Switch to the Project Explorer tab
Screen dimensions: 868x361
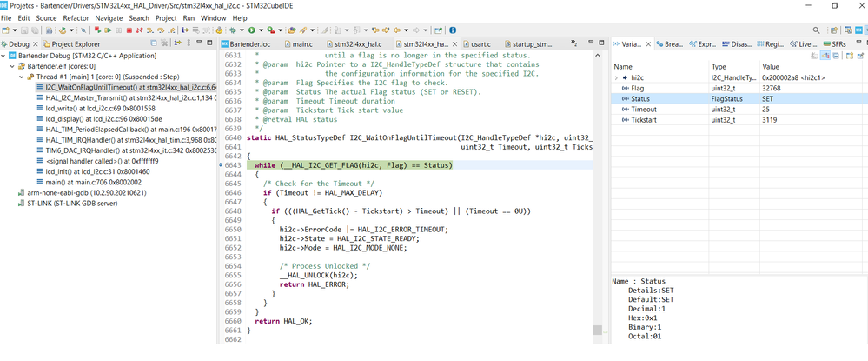pyautogui.click(x=71, y=43)
